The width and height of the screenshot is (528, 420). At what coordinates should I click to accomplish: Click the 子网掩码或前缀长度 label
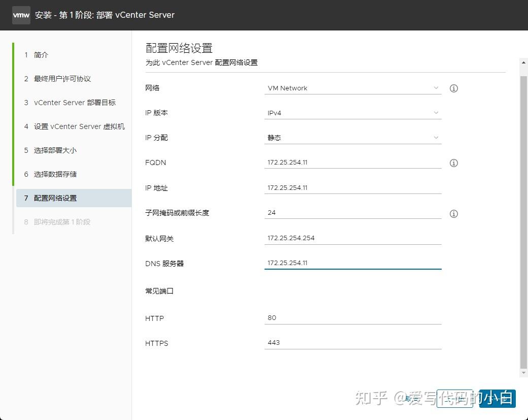pos(177,213)
